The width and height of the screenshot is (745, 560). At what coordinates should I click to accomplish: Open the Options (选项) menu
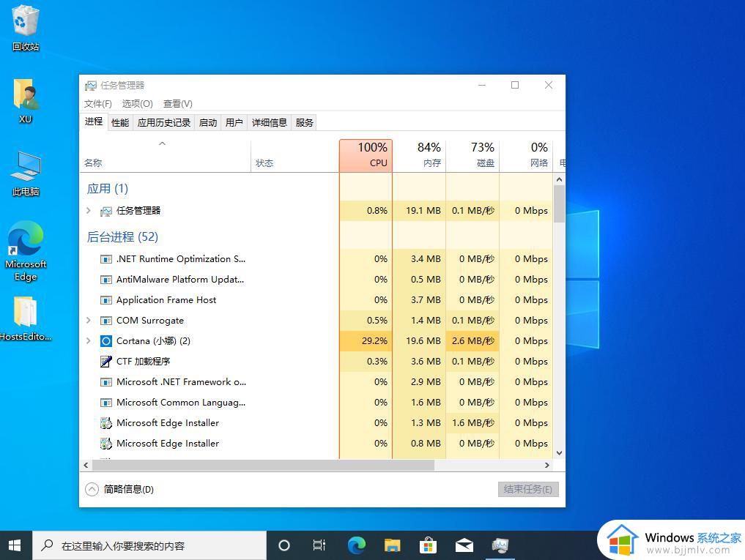(x=137, y=103)
